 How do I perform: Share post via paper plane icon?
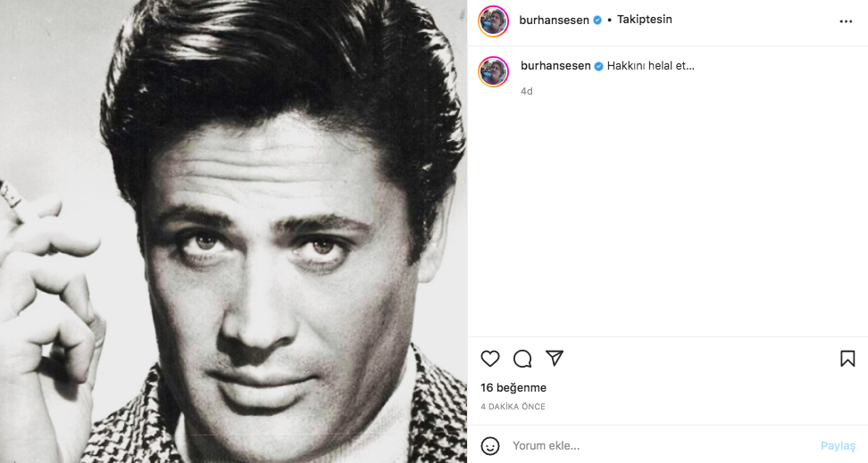tap(555, 359)
